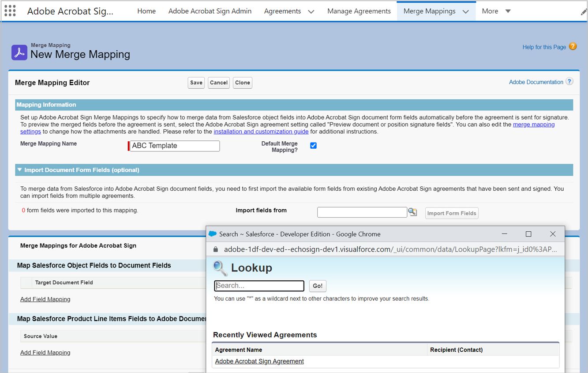The width and height of the screenshot is (588, 373).
Task: Click the Import fields from lookup icon
Action: coord(412,212)
